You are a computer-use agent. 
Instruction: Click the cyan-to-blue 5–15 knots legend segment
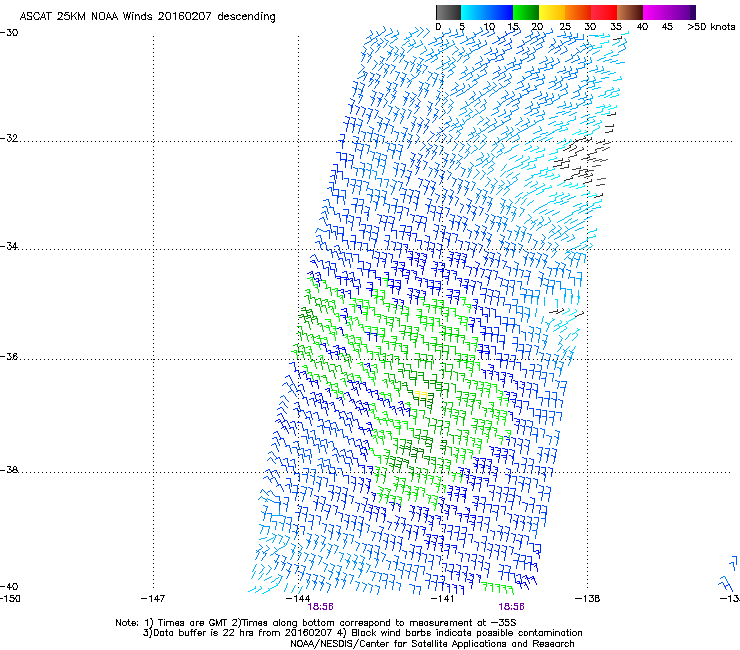click(x=487, y=12)
